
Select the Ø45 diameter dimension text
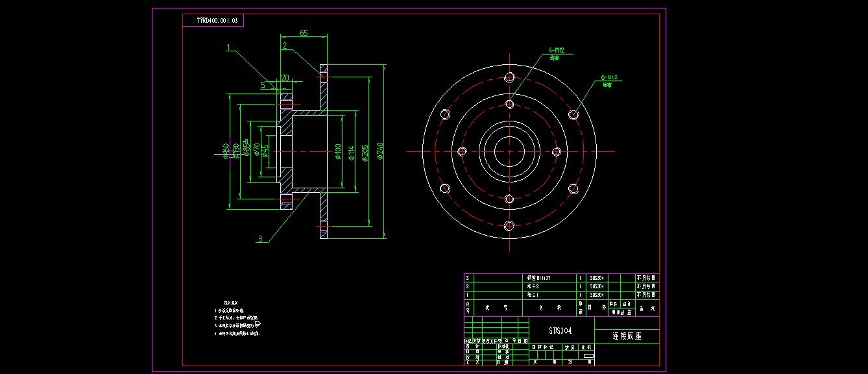[265, 152]
